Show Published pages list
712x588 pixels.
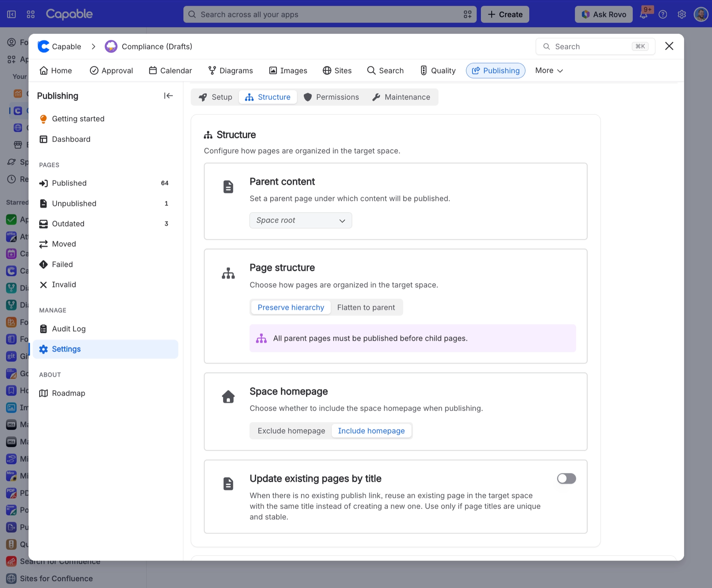tap(105, 183)
